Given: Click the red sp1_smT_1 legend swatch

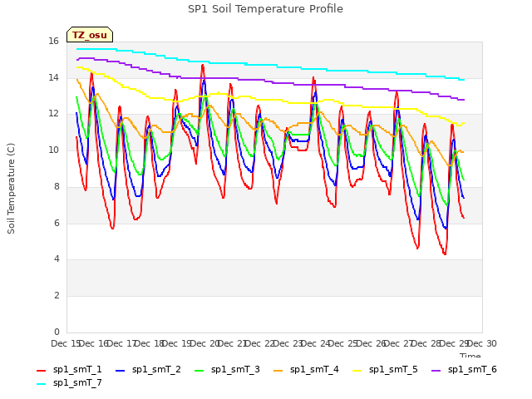Looking at the screenshot, I should tap(41, 371).
